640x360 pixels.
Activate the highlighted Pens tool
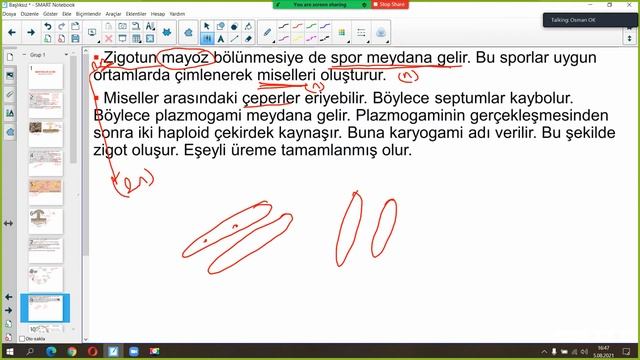click(x=207, y=39)
